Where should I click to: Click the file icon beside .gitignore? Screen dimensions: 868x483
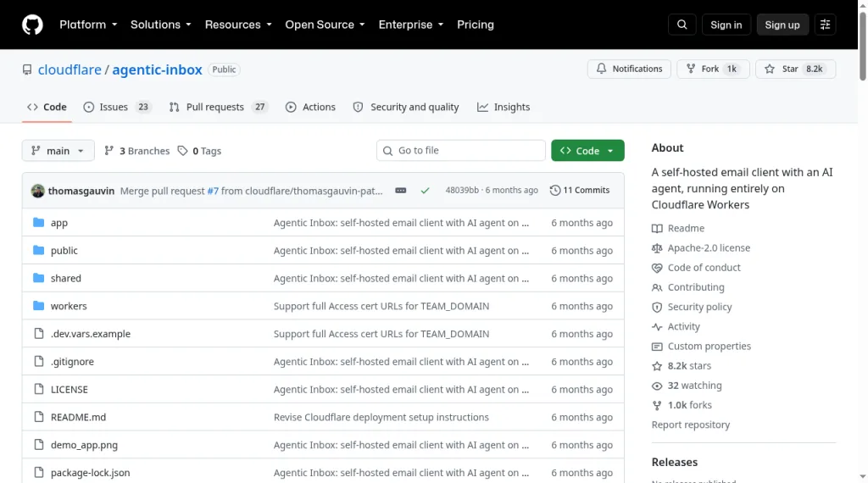coord(39,361)
